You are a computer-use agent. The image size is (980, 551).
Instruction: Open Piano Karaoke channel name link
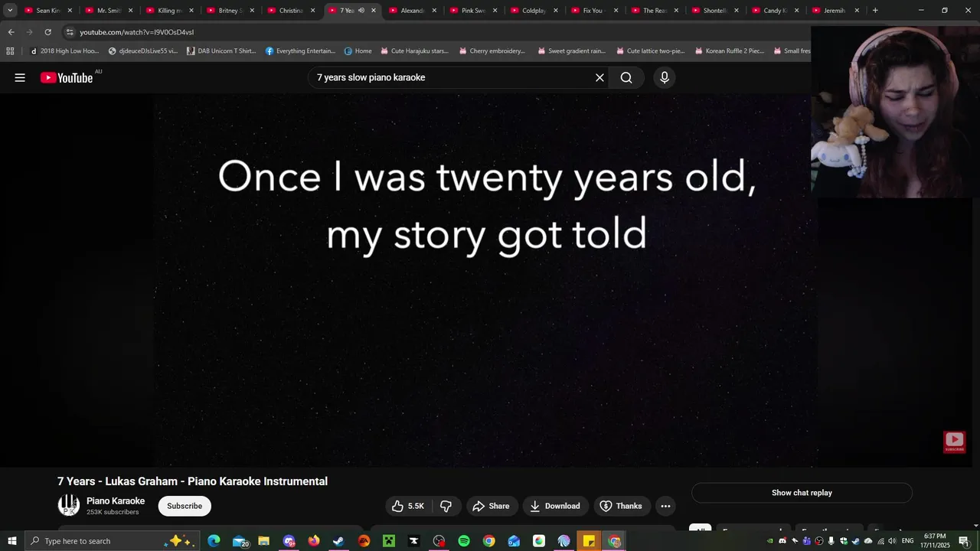116,500
